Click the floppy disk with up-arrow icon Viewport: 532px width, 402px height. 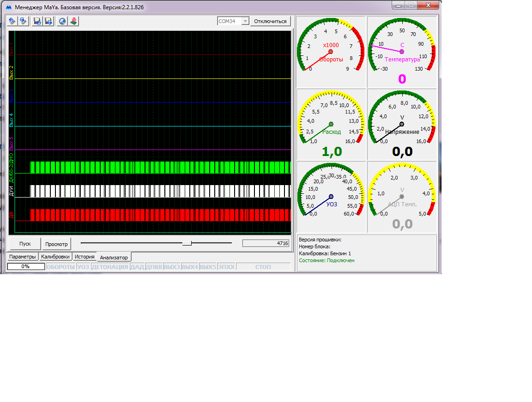[37, 21]
